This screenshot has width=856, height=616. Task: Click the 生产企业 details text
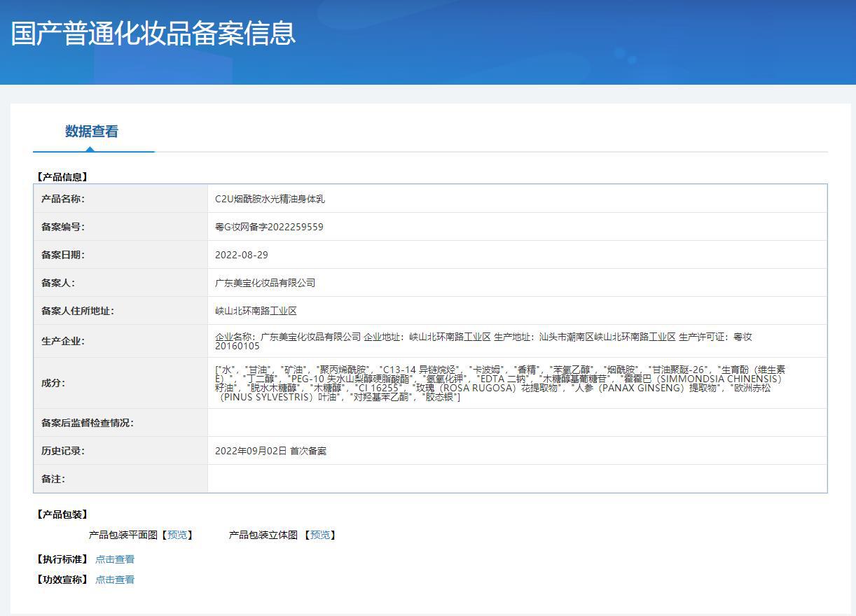483,341
